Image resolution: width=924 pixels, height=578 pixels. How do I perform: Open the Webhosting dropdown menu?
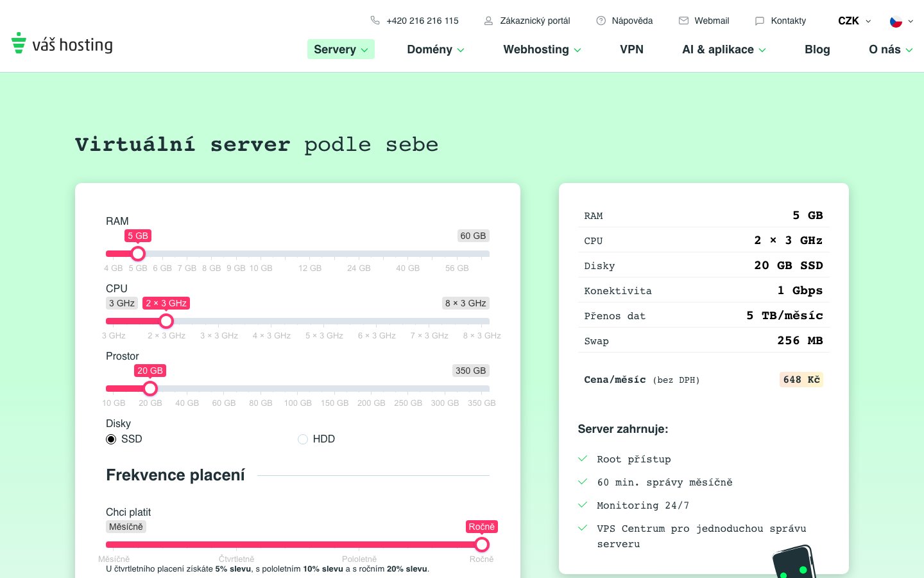542,49
